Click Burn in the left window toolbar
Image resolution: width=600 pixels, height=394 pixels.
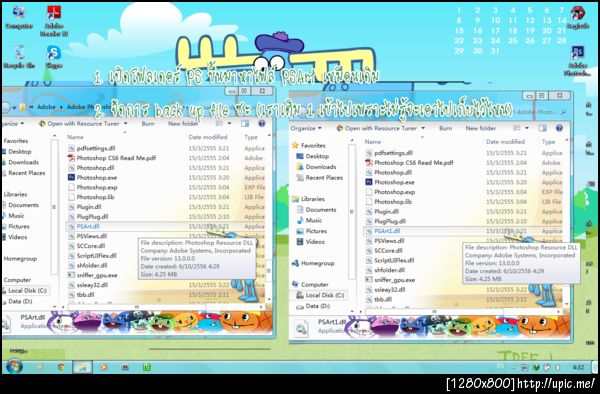point(148,124)
